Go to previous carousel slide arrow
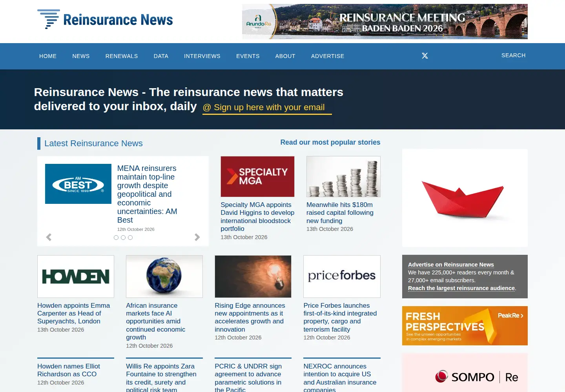The image size is (565, 392). (49, 237)
